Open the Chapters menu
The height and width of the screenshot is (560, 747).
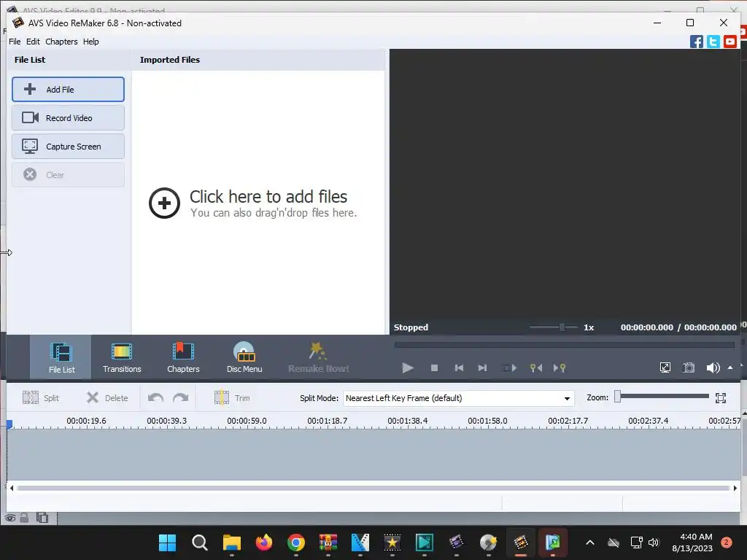(61, 42)
